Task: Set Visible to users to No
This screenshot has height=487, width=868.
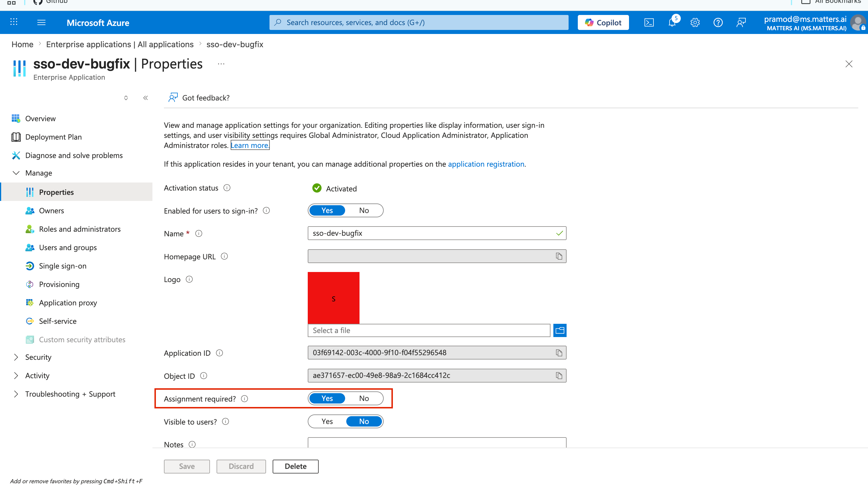Action: (364, 421)
